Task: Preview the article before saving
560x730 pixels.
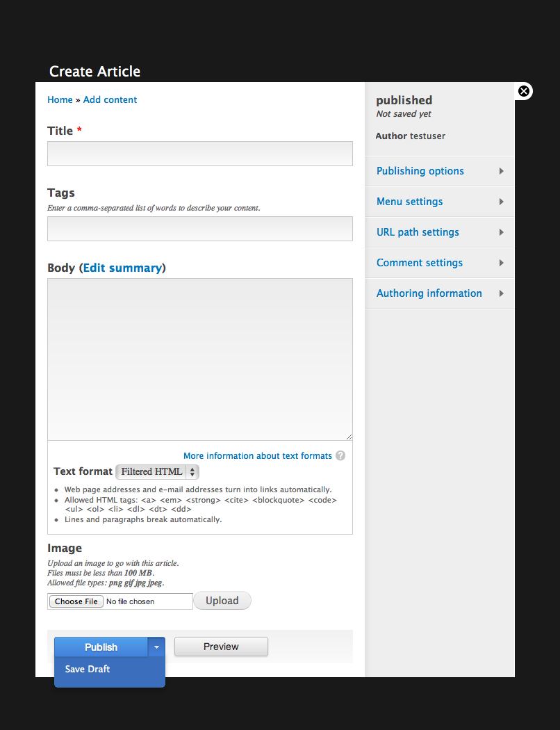Action: pos(220,647)
